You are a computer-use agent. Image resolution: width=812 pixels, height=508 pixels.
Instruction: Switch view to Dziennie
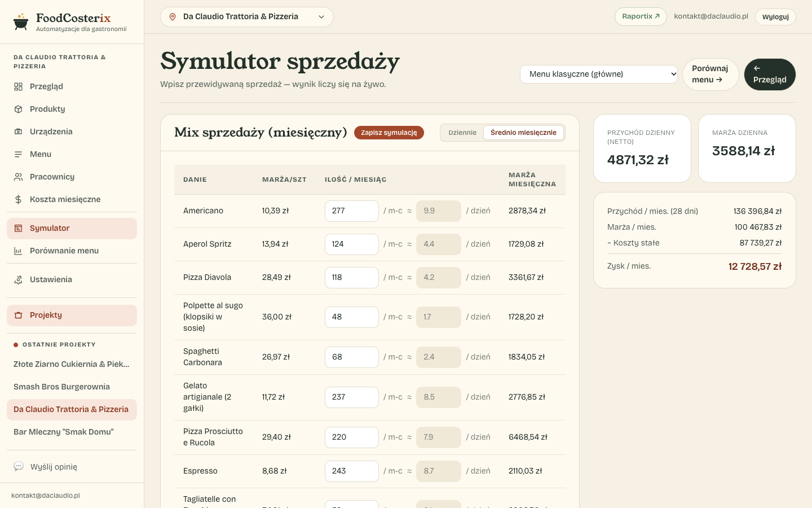(x=462, y=133)
